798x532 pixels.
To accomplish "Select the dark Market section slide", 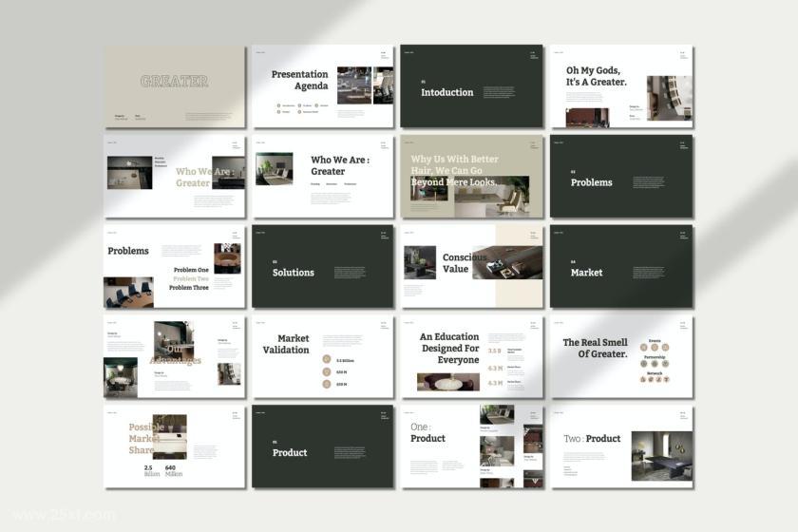I will point(621,267).
